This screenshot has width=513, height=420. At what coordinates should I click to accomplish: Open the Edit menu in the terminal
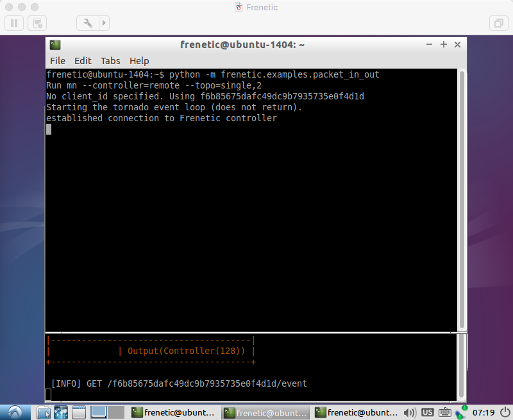83,61
